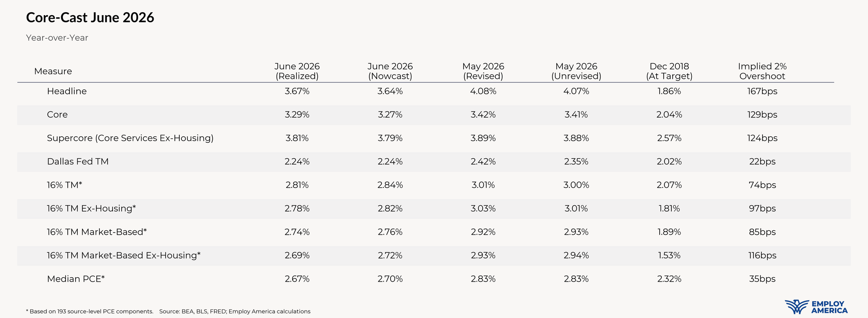
Task: Click the Measure column header
Action: point(53,71)
